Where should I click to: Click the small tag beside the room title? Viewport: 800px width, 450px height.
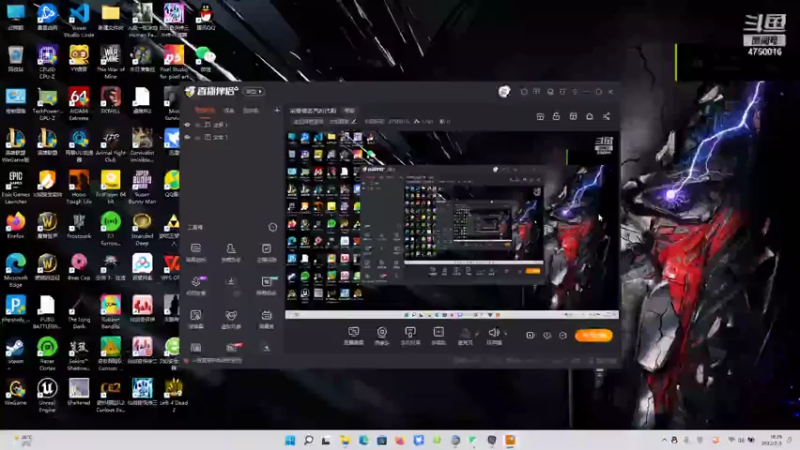349,110
